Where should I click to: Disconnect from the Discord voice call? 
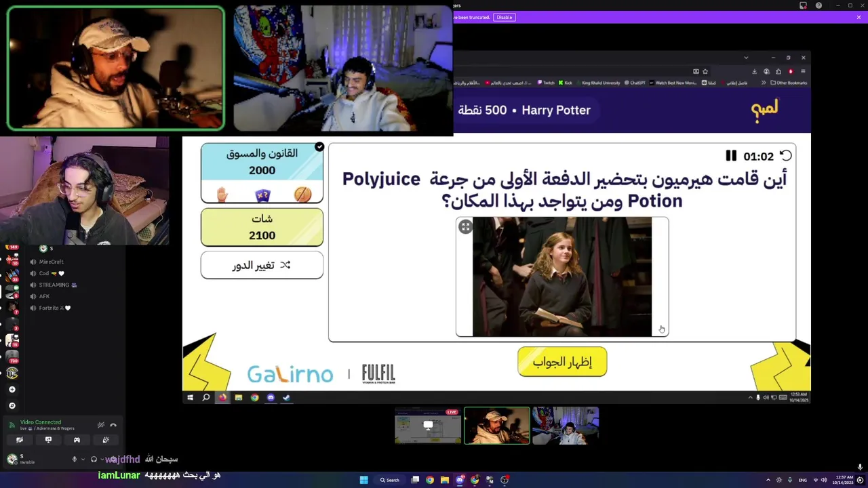click(113, 426)
